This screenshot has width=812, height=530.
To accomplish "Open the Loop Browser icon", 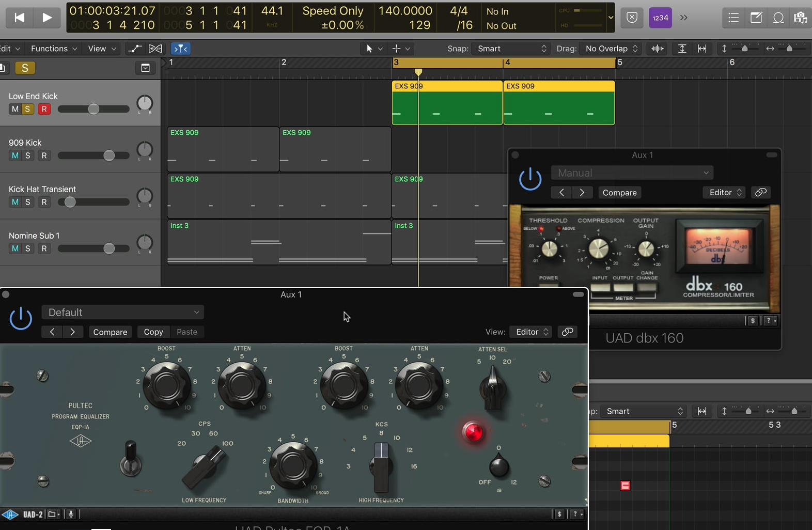I will point(778,18).
